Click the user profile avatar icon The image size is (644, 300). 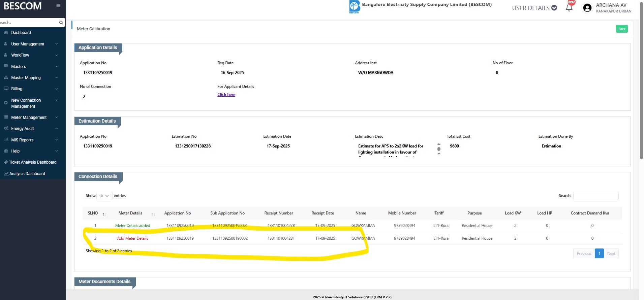[x=587, y=8]
